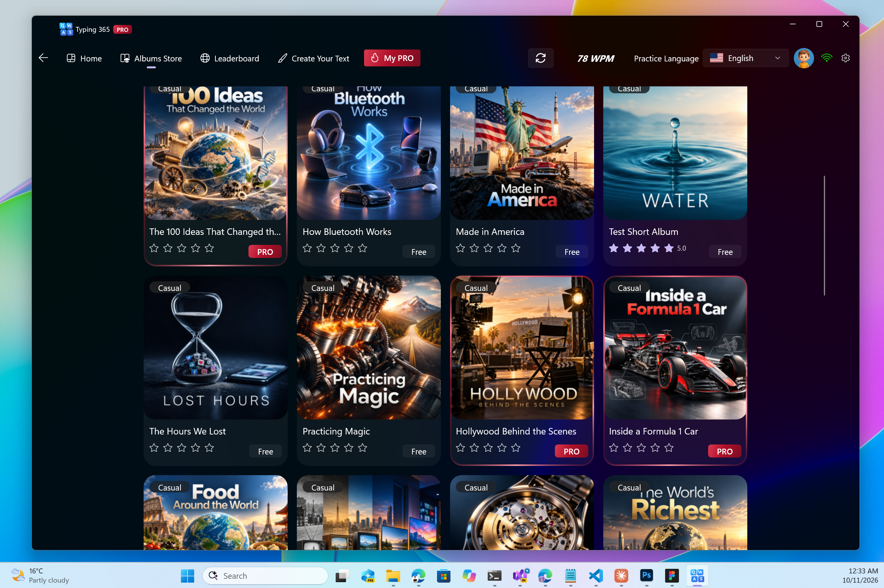
Task: Open File Explorer from taskbar
Action: (x=393, y=576)
